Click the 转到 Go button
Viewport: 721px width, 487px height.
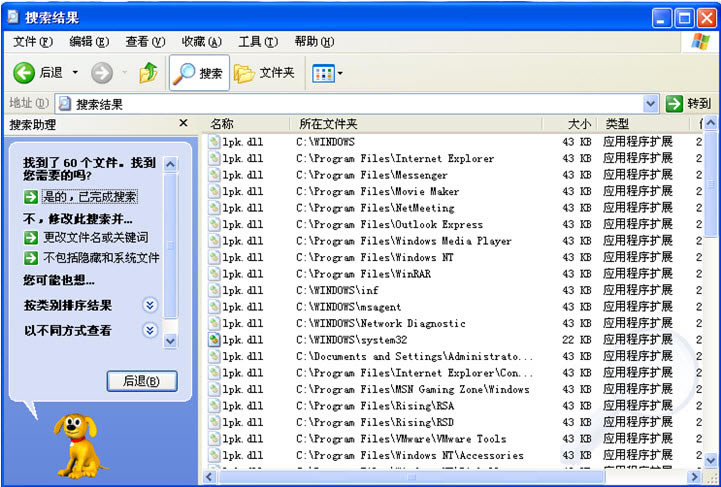click(688, 104)
